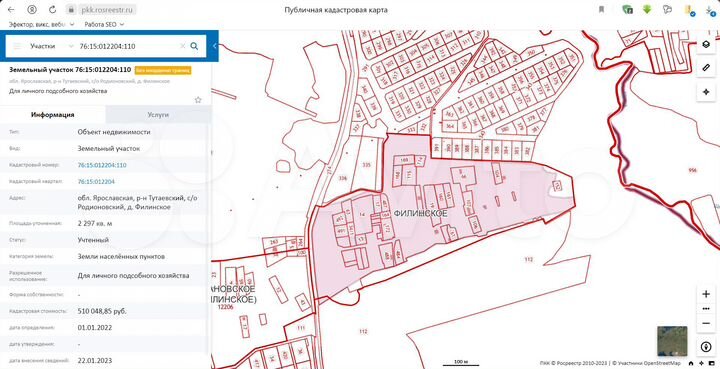
Task: Click the locate-me button at bottom right
Action: [706, 347]
